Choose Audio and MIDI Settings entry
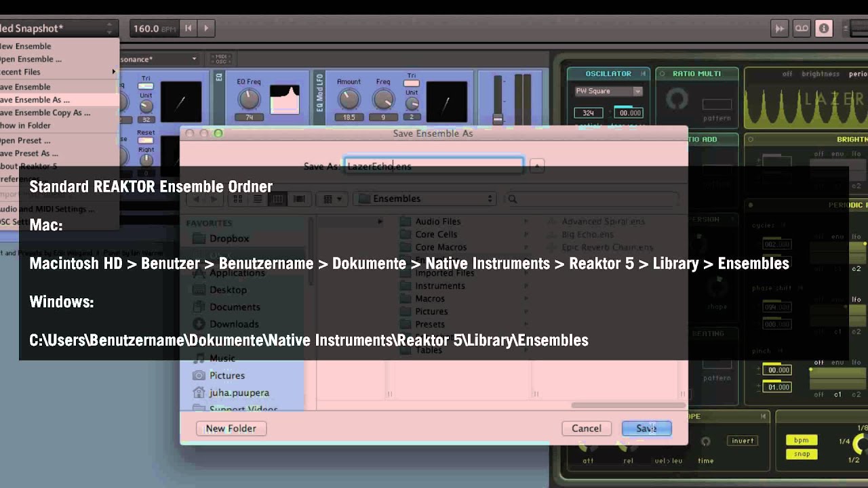 59,209
